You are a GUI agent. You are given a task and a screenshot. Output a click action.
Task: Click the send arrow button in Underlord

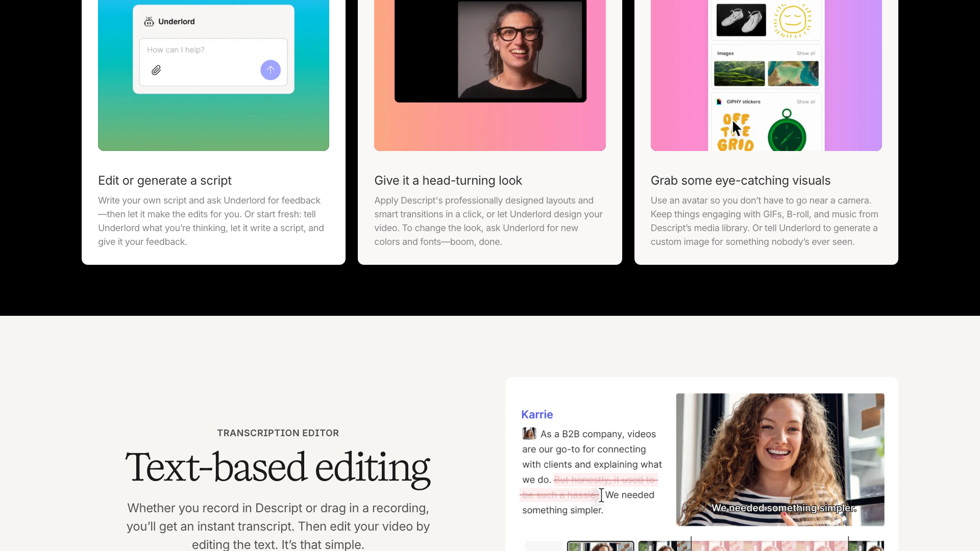pos(270,70)
